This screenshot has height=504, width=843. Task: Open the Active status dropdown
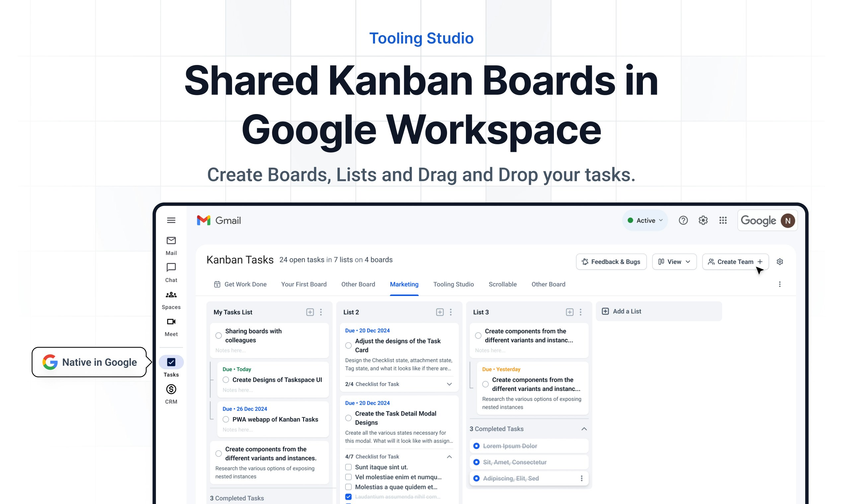(645, 220)
